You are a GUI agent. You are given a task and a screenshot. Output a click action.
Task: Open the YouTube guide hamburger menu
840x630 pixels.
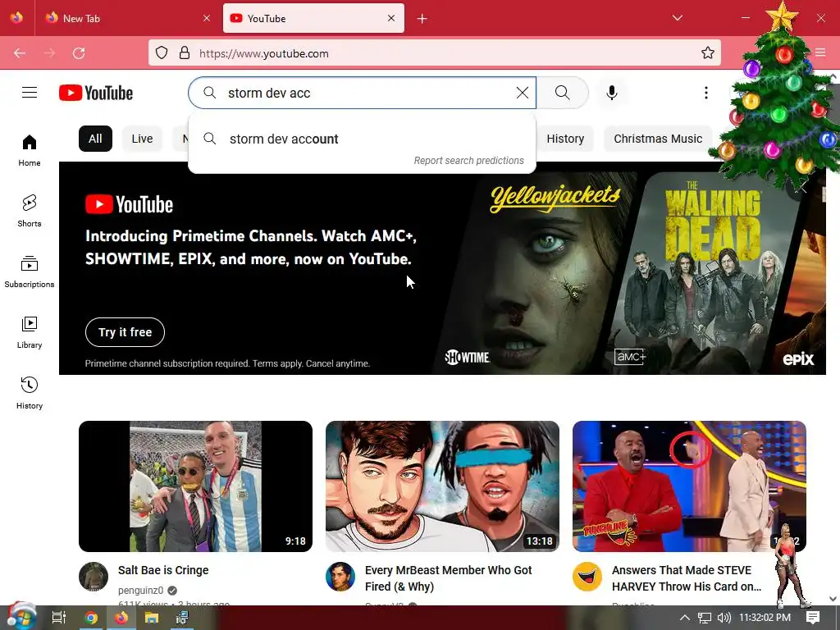coord(30,93)
